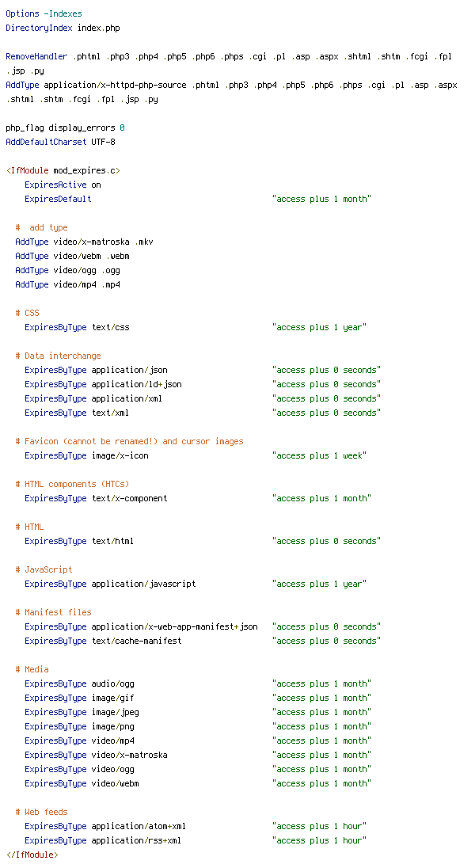Screen dimensions: 475x868
Task: Select the RemoveHandler directive keyword
Action: (x=36, y=56)
